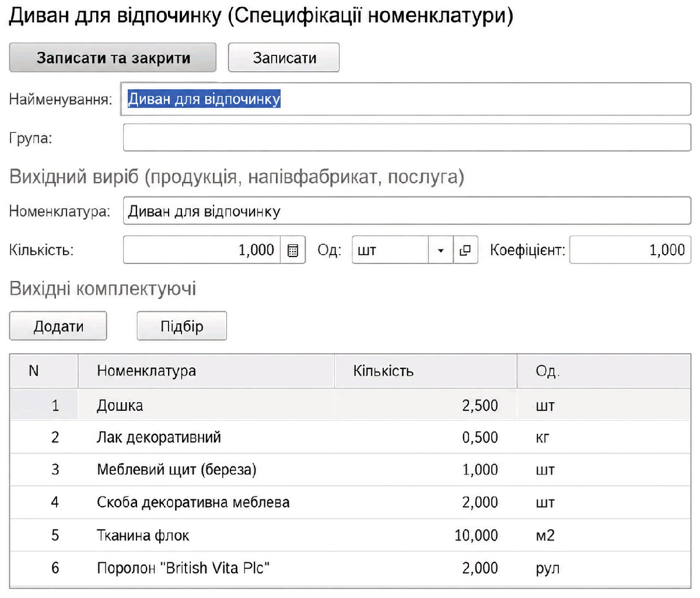Sort by the N column header
The height and width of the screenshot is (598, 700).
(x=44, y=371)
